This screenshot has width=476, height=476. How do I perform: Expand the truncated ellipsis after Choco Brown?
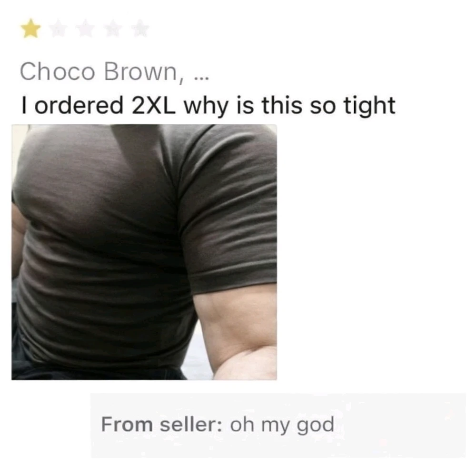pyautogui.click(x=201, y=79)
